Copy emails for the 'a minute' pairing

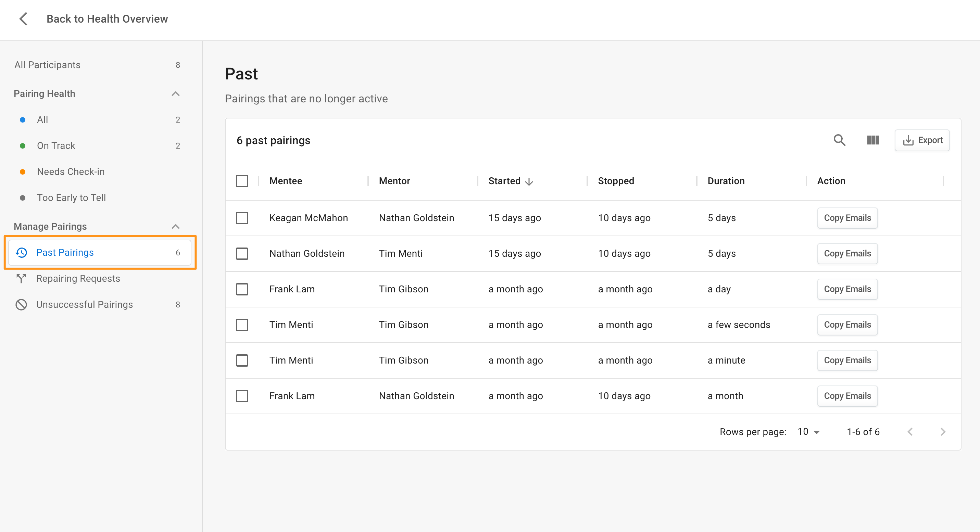[847, 360]
